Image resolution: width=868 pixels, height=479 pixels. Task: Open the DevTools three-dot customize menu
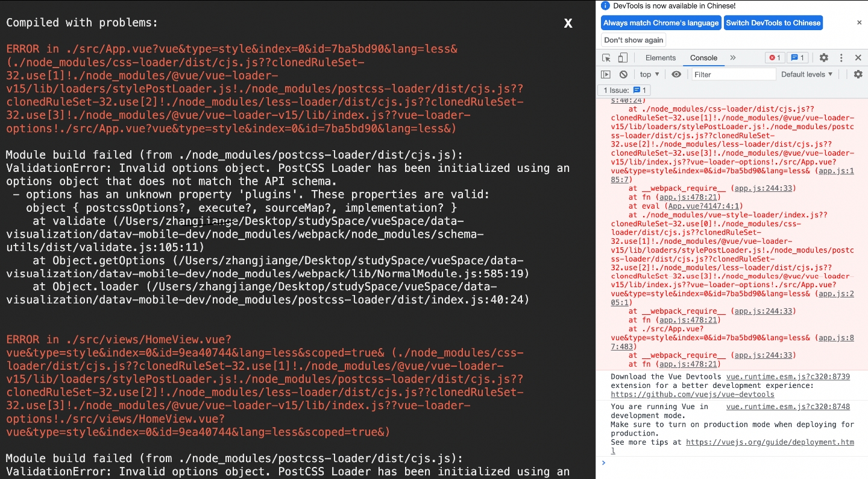[841, 58]
